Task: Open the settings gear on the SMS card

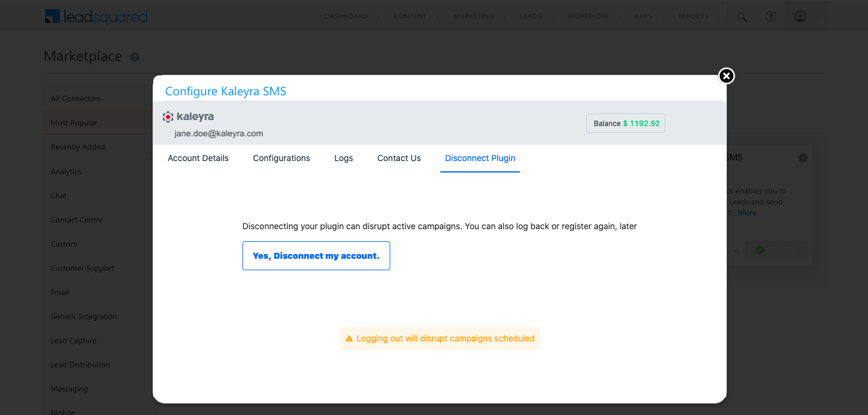Action: (803, 157)
